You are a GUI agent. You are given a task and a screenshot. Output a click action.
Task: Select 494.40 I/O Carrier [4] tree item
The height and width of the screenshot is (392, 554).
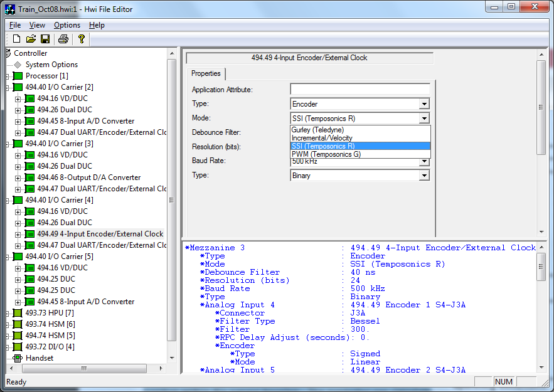(60, 200)
